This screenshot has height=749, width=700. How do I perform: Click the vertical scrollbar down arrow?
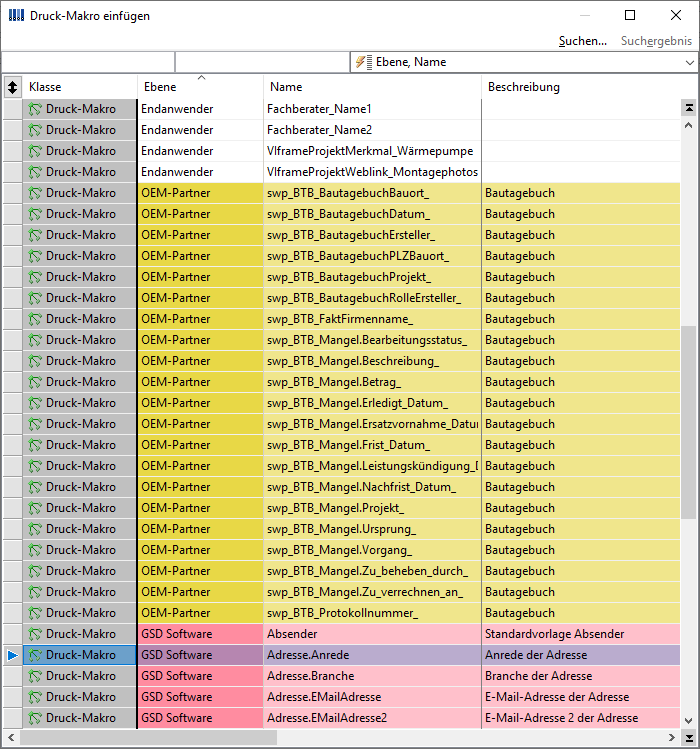click(x=689, y=720)
